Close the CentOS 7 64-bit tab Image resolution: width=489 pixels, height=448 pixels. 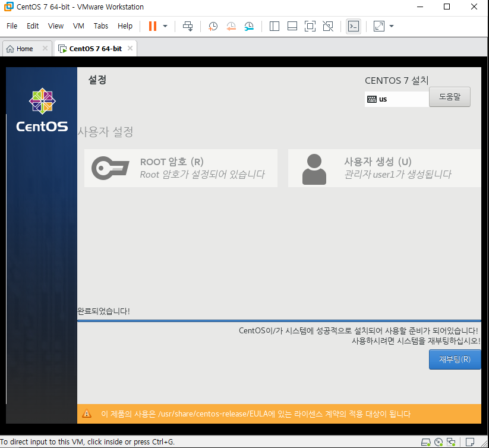[x=130, y=48]
